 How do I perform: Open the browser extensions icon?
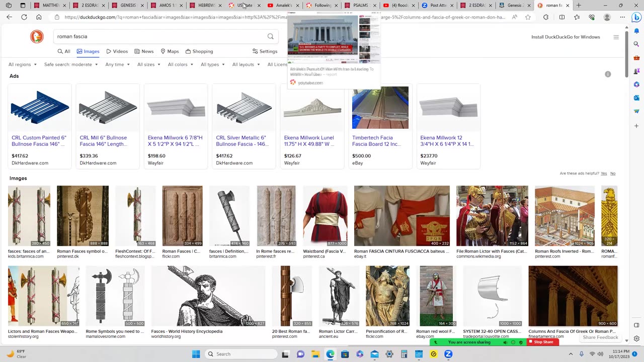[546, 17]
